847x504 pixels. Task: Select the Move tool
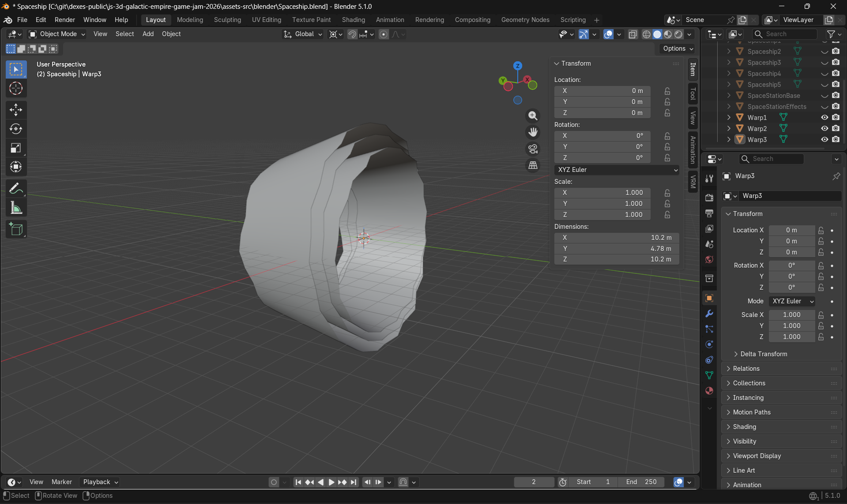[16, 110]
